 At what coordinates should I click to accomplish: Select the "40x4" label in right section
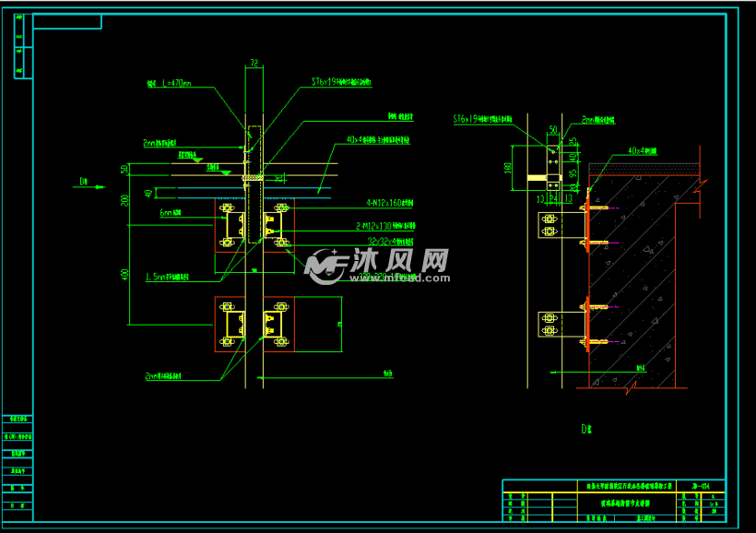pyautogui.click(x=641, y=150)
